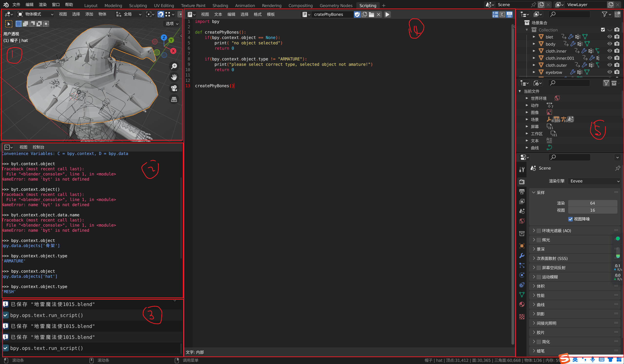Switch to the Geometry Nodes workspace tab
Viewport: 624px width, 364px height.
click(336, 5)
